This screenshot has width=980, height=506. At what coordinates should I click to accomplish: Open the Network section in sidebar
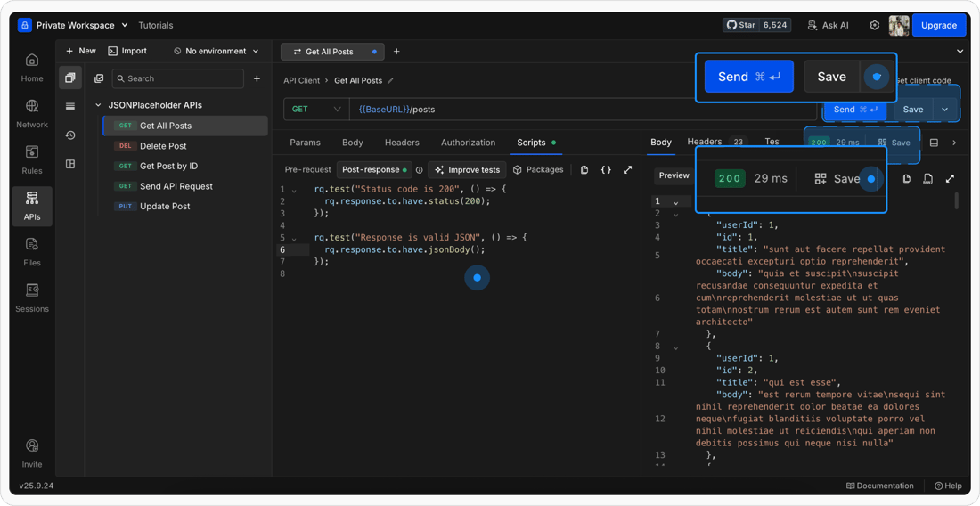[x=32, y=114]
